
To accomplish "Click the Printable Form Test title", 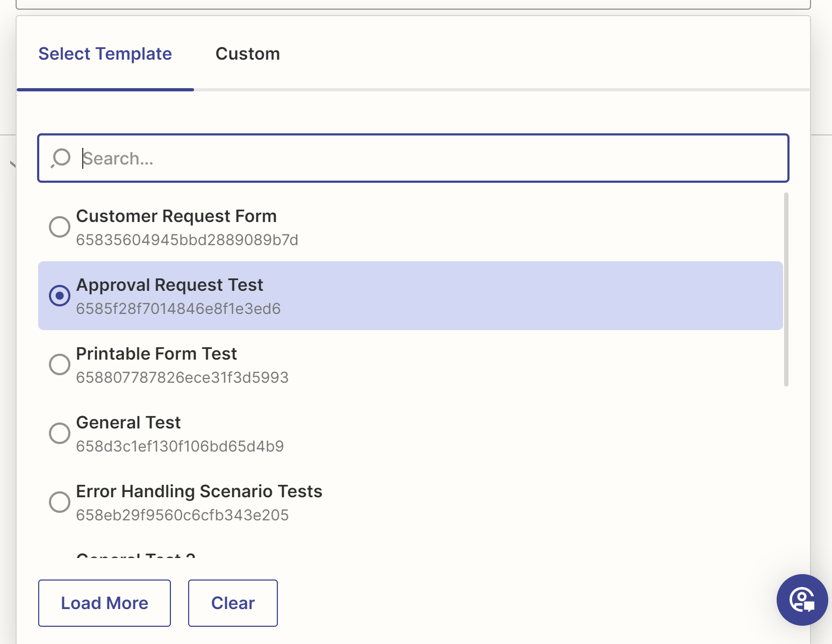I will (x=156, y=354).
